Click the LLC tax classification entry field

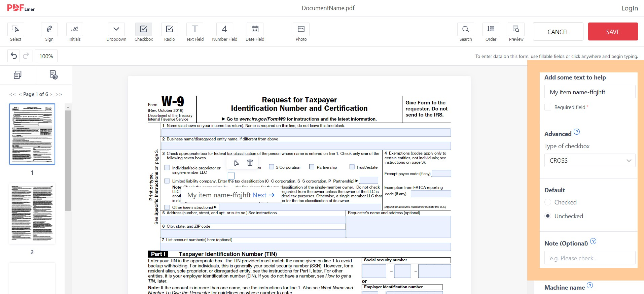(369, 180)
